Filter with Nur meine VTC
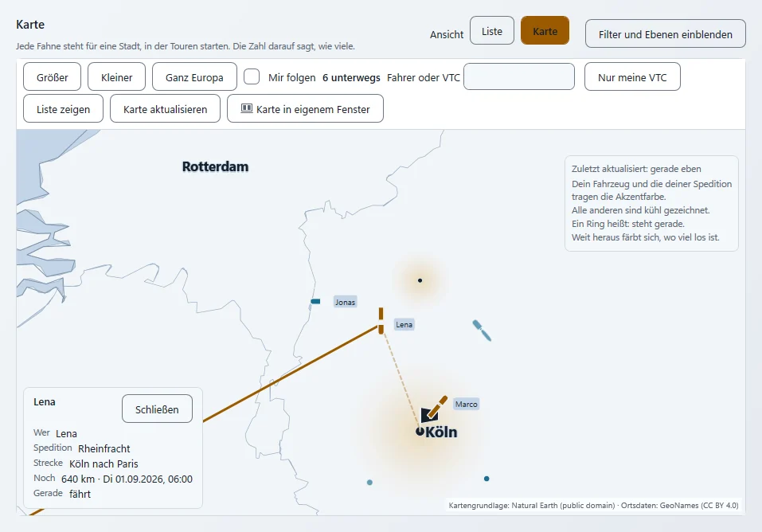This screenshot has height=532, width=762. 632,76
